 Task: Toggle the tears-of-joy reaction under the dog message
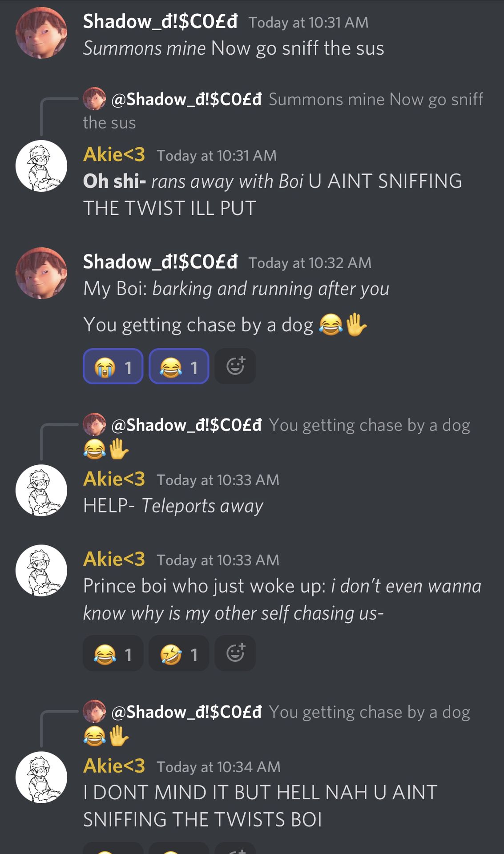coord(179,366)
